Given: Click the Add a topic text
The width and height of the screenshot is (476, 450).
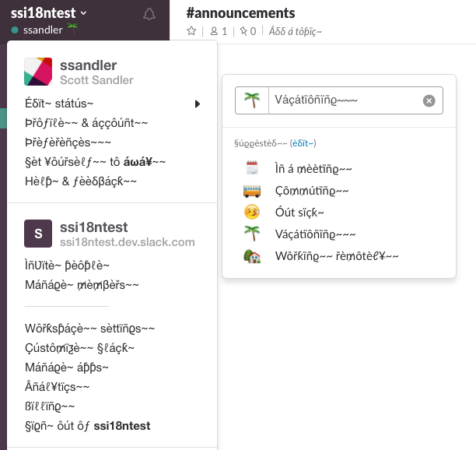Looking at the screenshot, I should coord(296,31).
